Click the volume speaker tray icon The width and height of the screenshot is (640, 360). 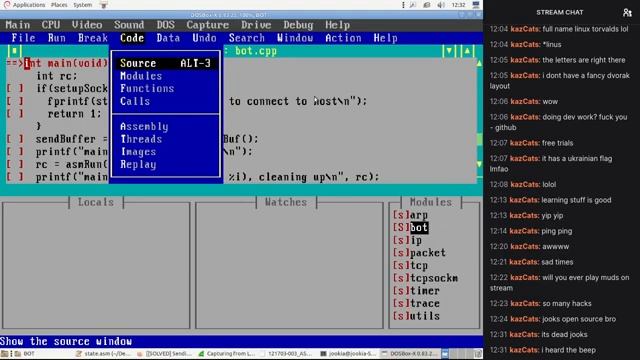(x=441, y=5)
